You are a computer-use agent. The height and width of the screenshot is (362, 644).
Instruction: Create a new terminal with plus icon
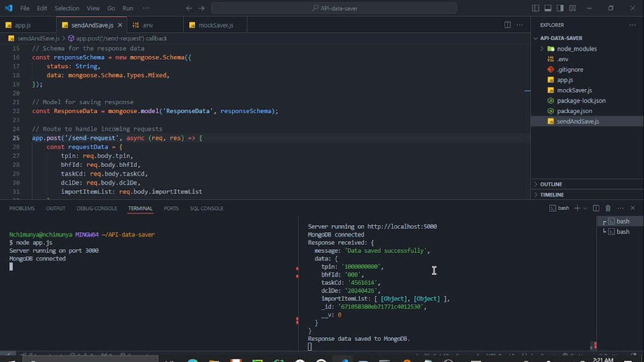(x=577, y=208)
